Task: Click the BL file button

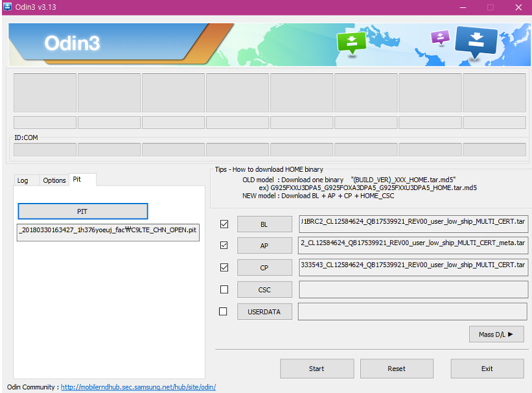Action: coord(264,224)
